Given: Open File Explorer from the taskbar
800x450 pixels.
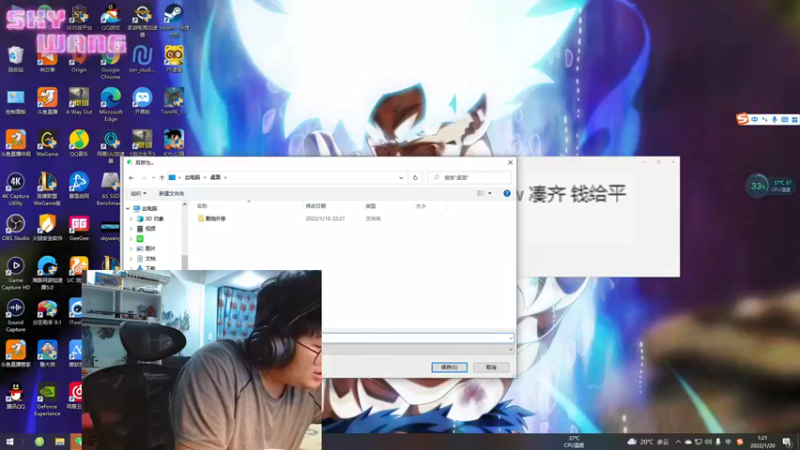Looking at the screenshot, I should pyautogui.click(x=60, y=442).
